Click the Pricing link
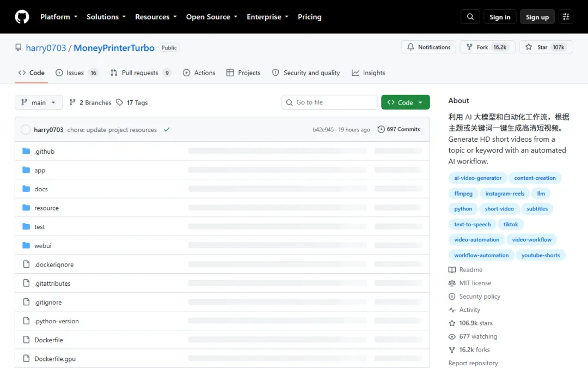This screenshot has width=588, height=368. click(309, 17)
